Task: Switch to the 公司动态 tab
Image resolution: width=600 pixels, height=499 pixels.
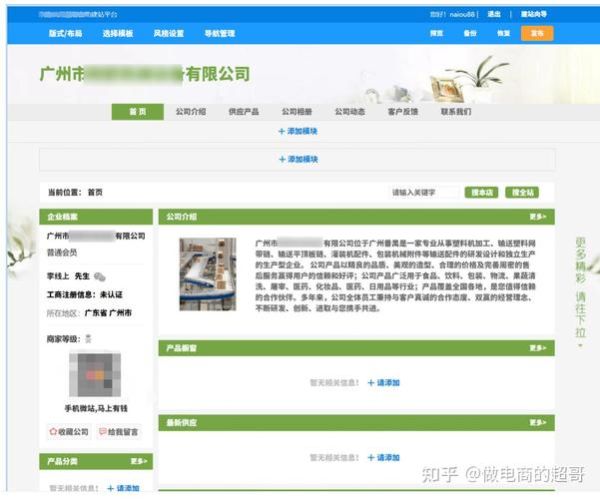Action: coord(350,112)
